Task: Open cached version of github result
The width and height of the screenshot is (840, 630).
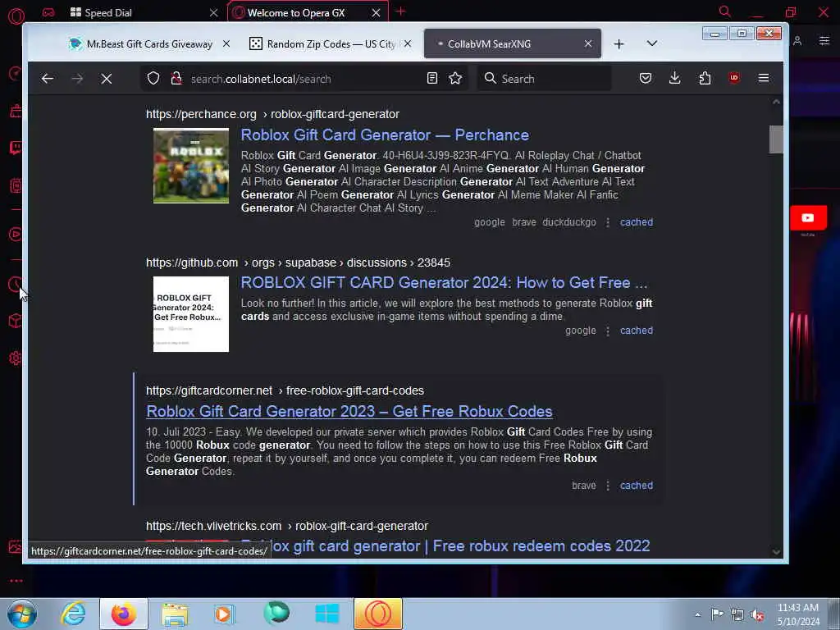Action: tap(637, 331)
